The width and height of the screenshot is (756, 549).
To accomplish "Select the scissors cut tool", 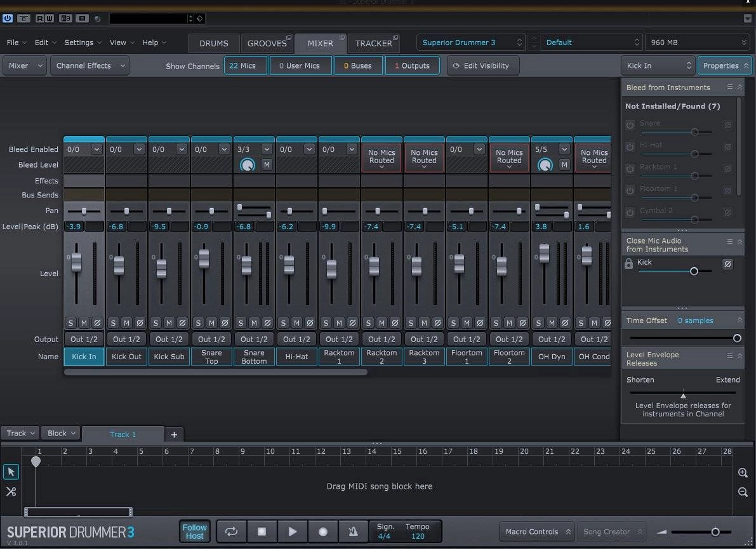I will [11, 492].
